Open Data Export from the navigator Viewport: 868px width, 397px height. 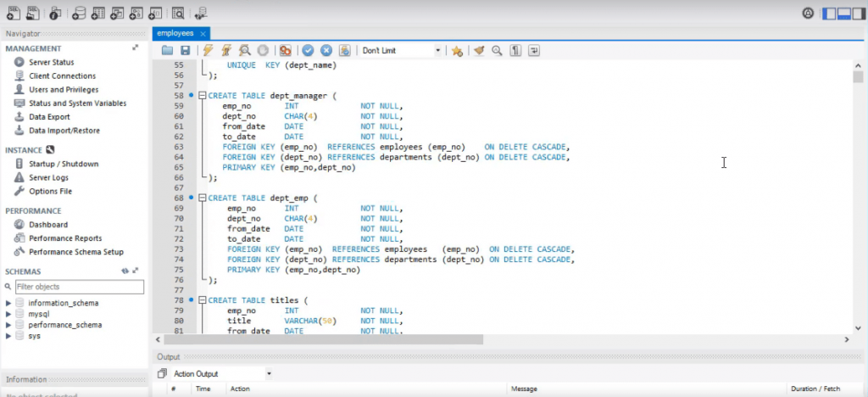pyautogui.click(x=49, y=117)
